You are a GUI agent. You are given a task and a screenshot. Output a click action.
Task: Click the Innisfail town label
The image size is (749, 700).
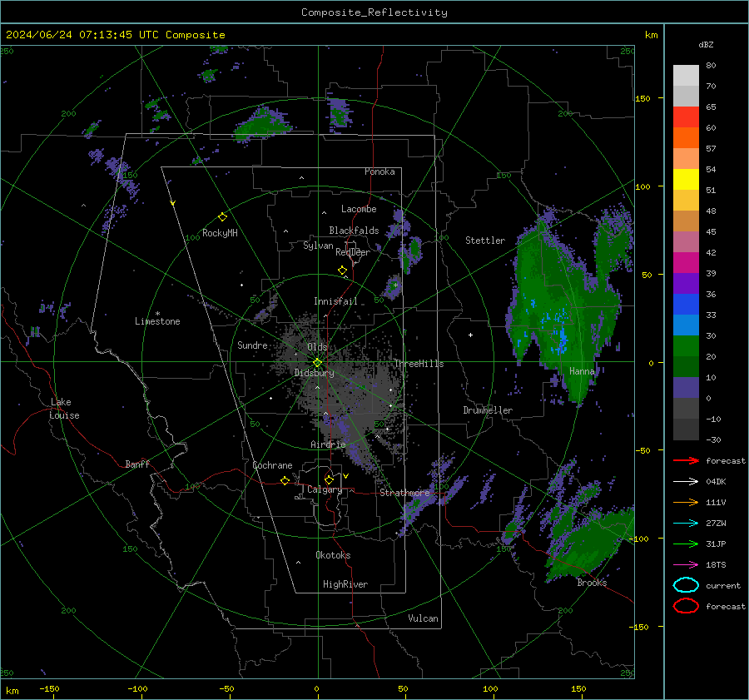(x=335, y=301)
